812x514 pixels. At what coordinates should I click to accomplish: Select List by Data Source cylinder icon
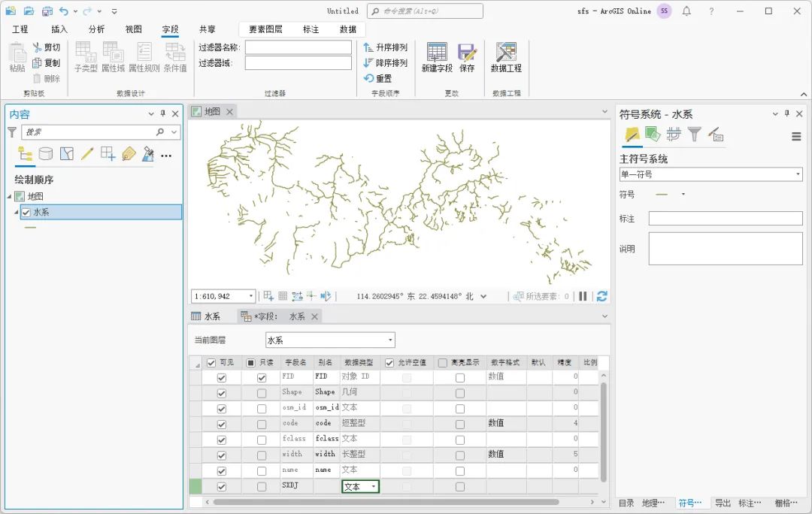[46, 154]
